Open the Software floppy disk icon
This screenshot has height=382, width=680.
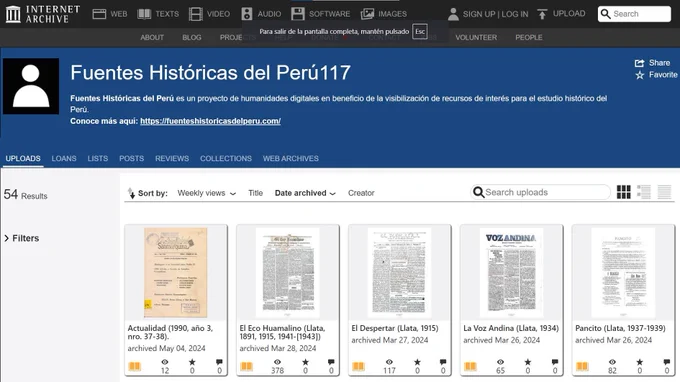(x=298, y=14)
